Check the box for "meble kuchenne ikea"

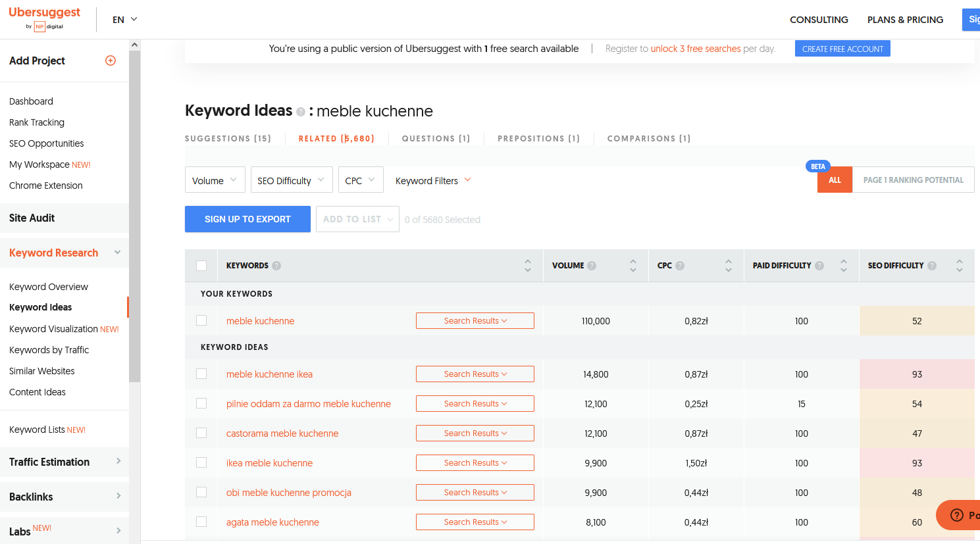pos(201,374)
